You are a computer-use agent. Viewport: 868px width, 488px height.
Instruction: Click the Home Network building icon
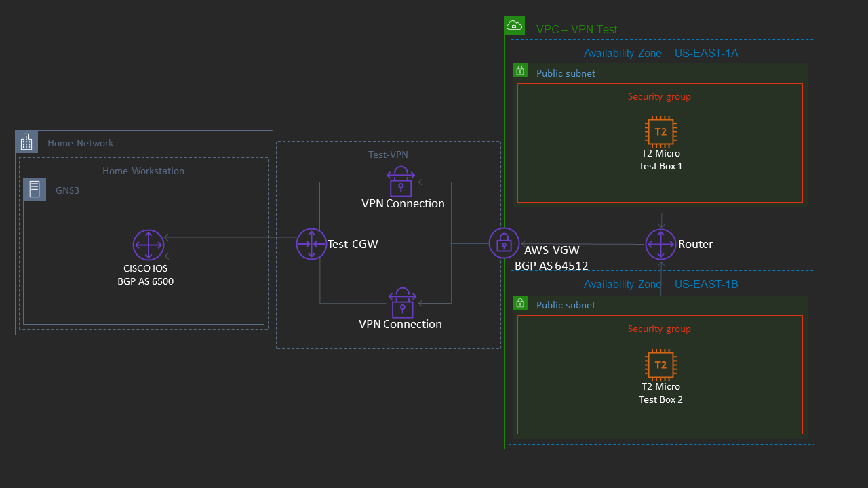26,141
